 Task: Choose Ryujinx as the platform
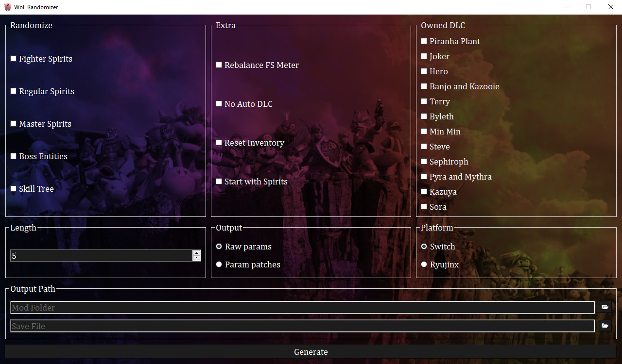(424, 265)
